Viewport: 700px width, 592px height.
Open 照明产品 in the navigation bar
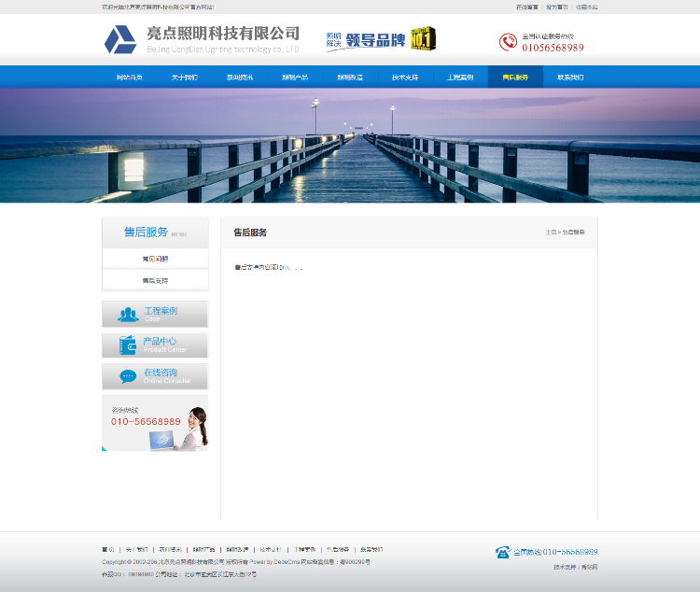[x=295, y=78]
